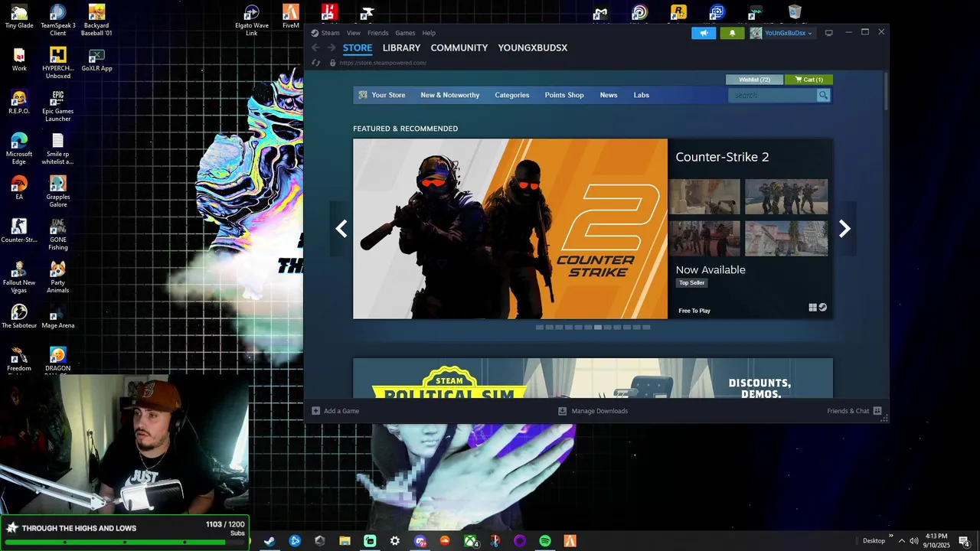Image resolution: width=980 pixels, height=551 pixels.
Task: Select the STORE tab
Action: (358, 47)
